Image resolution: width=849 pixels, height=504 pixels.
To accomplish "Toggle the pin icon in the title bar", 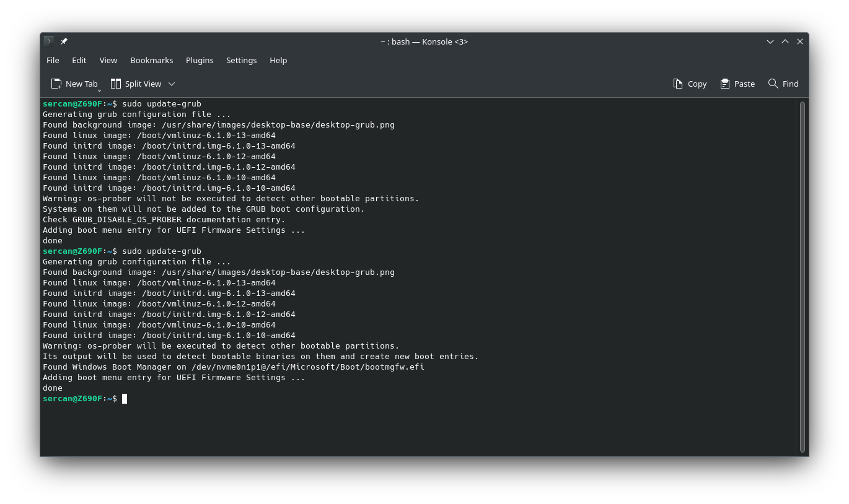I will 64,41.
